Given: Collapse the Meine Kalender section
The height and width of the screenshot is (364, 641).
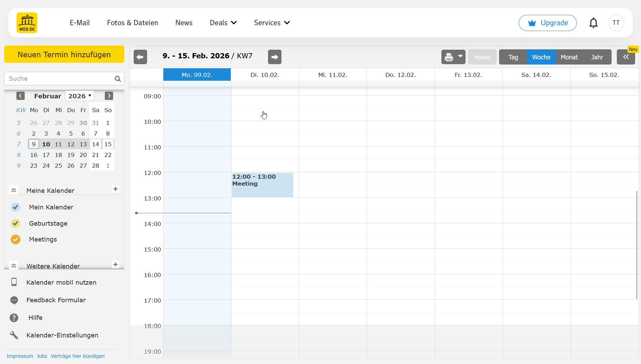Looking at the screenshot, I should tap(14, 190).
